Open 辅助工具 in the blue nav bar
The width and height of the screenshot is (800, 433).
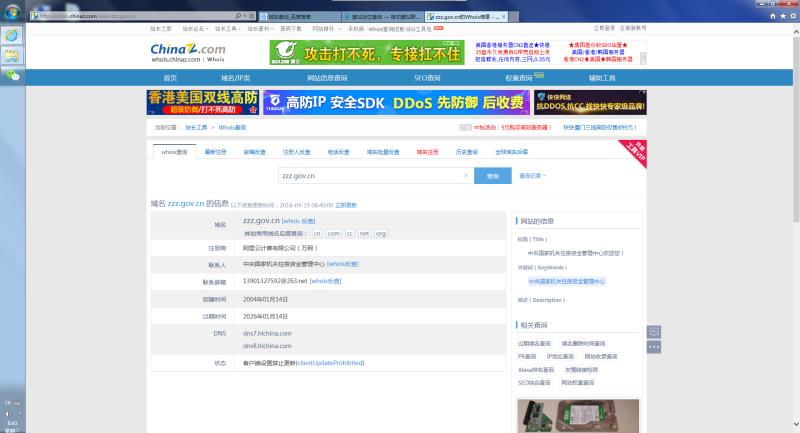pos(602,78)
